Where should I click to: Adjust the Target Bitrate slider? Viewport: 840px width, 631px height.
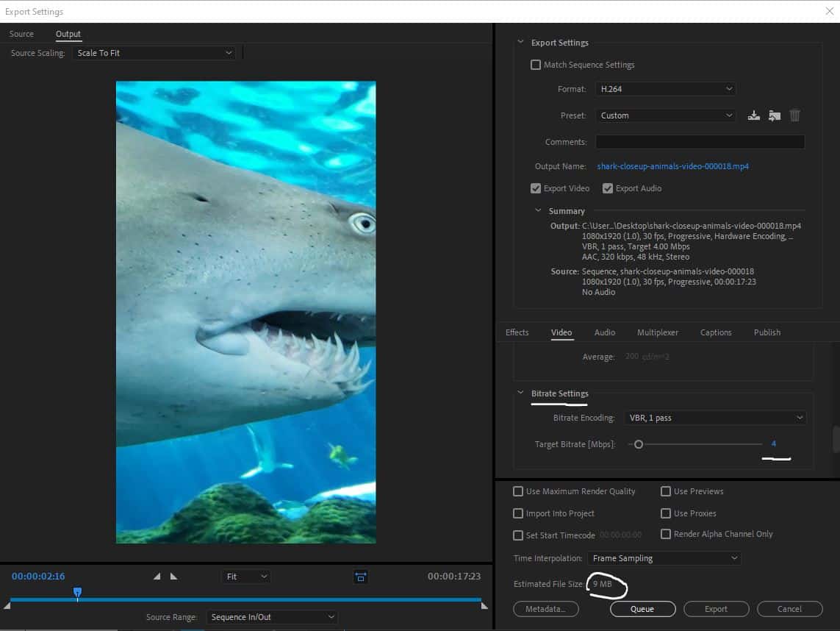638,444
